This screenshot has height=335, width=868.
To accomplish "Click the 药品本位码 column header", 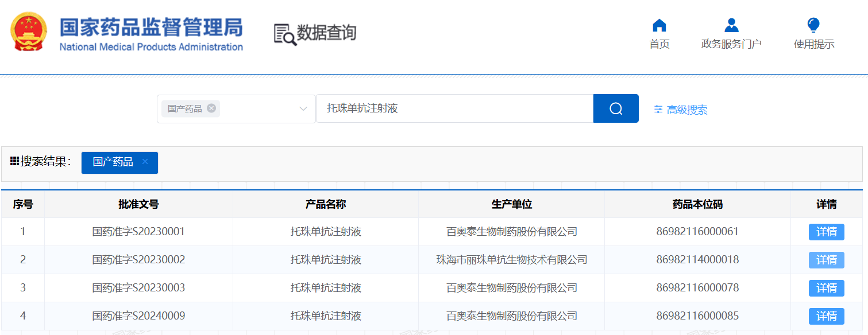I will (x=697, y=204).
